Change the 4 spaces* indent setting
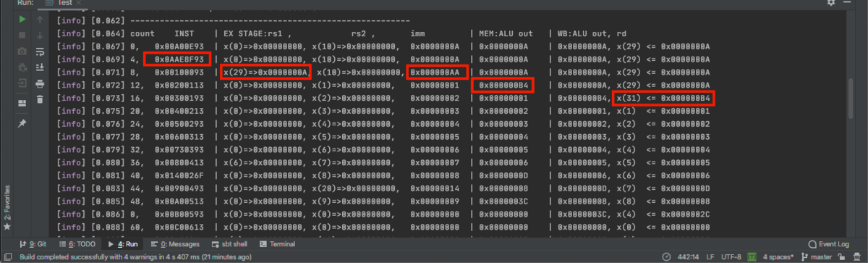The height and width of the screenshot is (263, 868). [x=778, y=257]
